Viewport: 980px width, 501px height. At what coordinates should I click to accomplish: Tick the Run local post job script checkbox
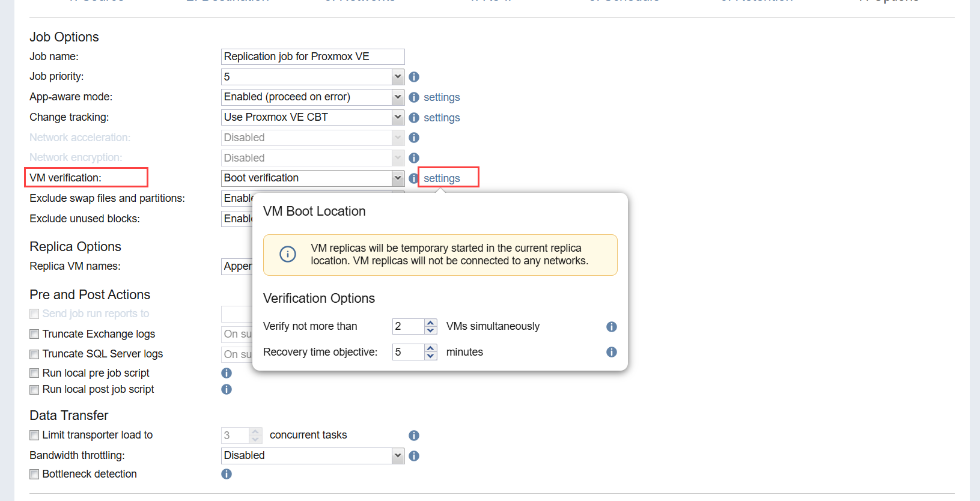(x=35, y=390)
